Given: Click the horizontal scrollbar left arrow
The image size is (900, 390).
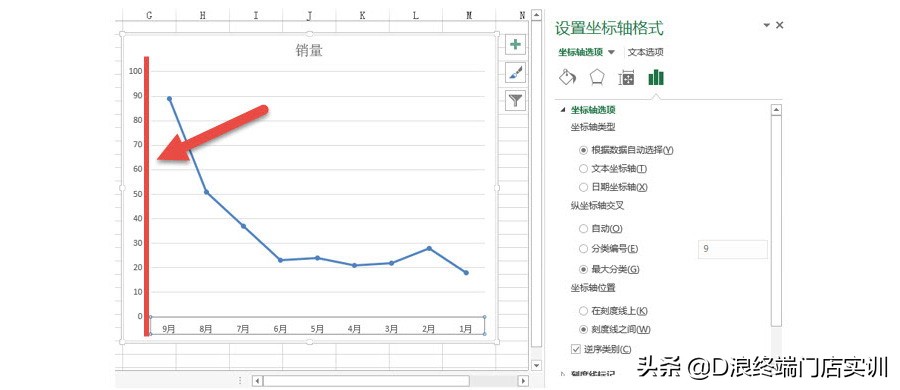Looking at the screenshot, I should 258,381.
